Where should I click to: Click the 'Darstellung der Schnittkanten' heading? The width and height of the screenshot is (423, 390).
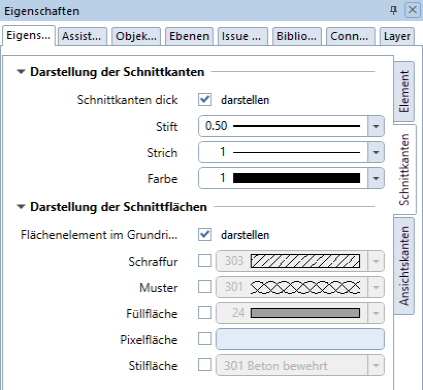[x=117, y=72]
